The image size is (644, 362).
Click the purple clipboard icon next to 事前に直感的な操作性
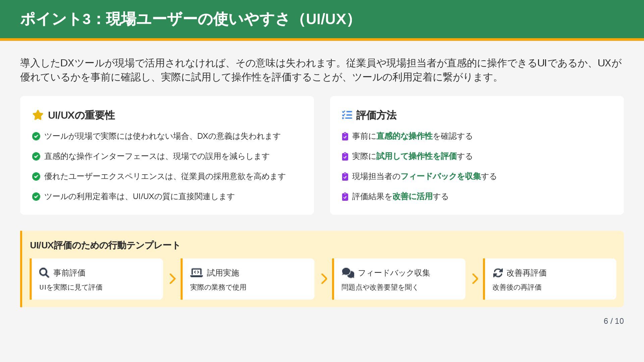[x=345, y=136]
